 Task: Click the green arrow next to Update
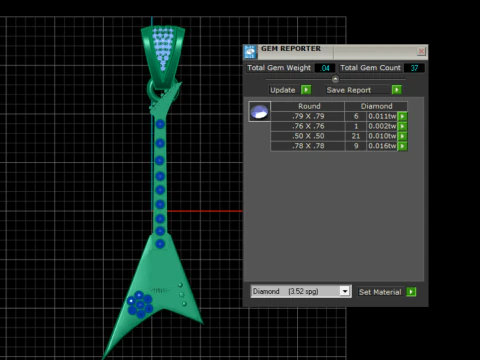click(x=306, y=90)
